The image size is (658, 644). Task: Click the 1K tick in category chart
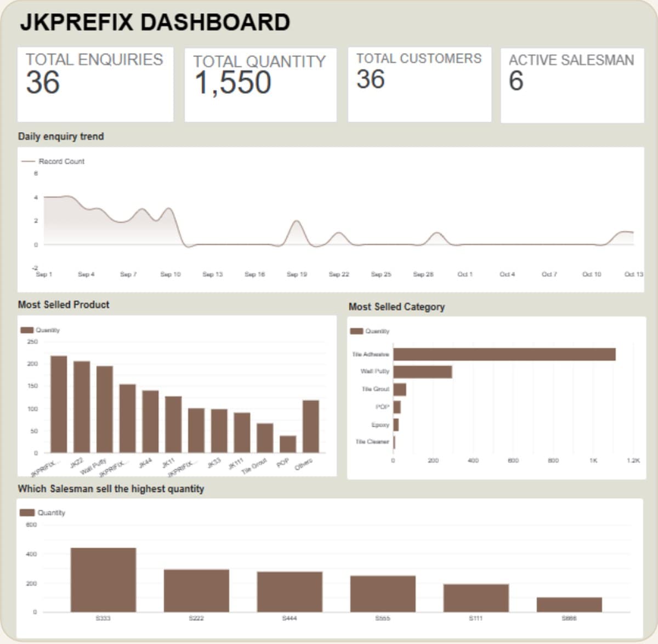coord(594,460)
